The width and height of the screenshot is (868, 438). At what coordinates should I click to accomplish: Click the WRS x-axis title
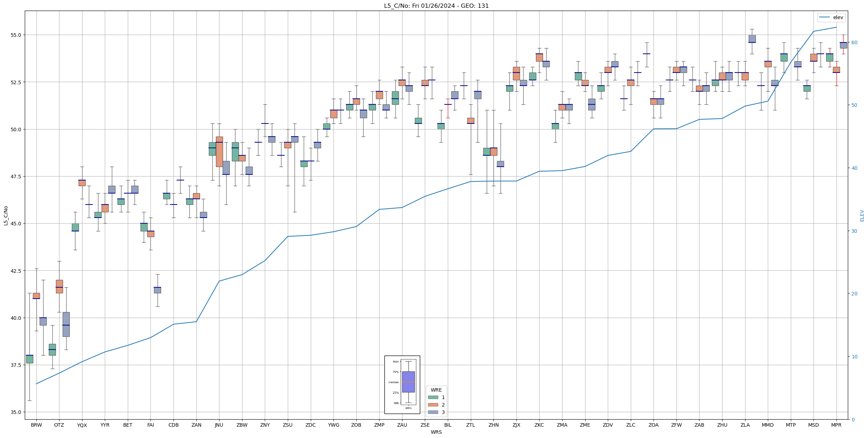(436, 432)
